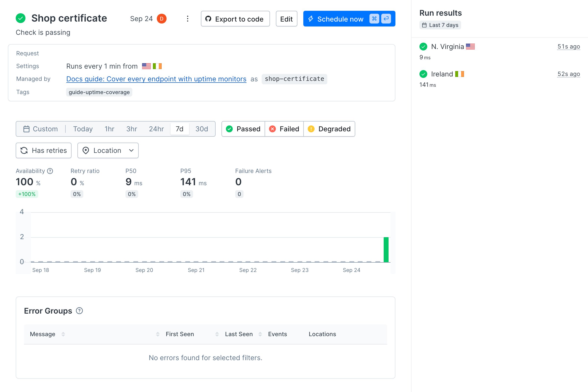588x392 pixels.
Task: Select the 7d time range
Action: [180, 129]
